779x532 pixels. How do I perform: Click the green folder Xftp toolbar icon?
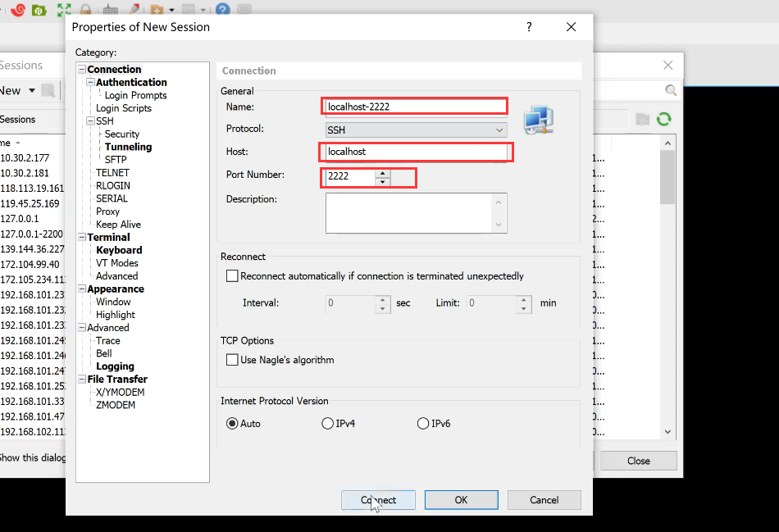coord(39,10)
